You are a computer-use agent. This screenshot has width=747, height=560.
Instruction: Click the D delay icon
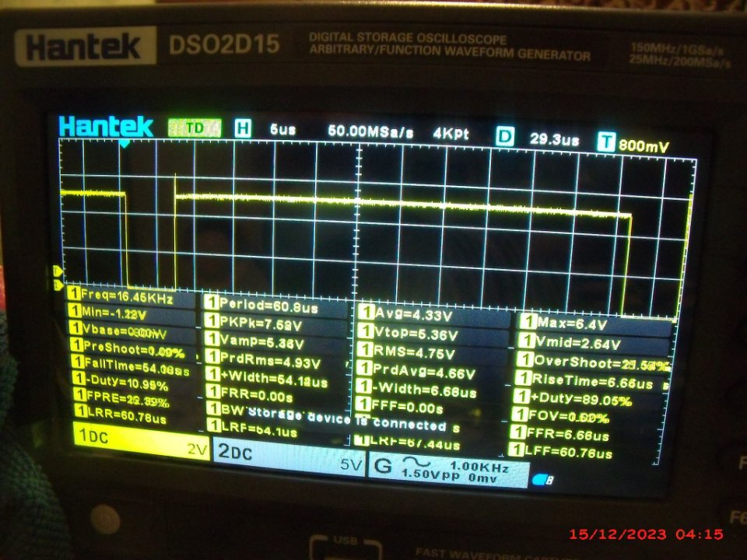click(505, 137)
